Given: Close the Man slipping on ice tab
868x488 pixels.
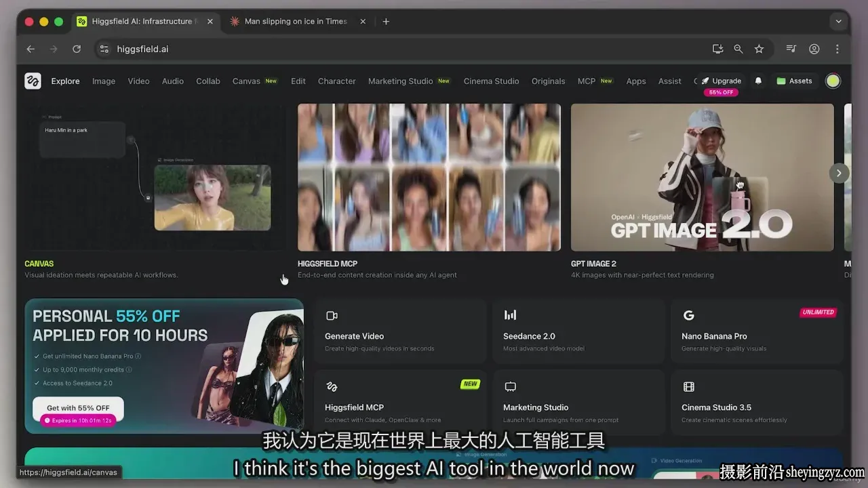Looking at the screenshot, I should click(363, 22).
